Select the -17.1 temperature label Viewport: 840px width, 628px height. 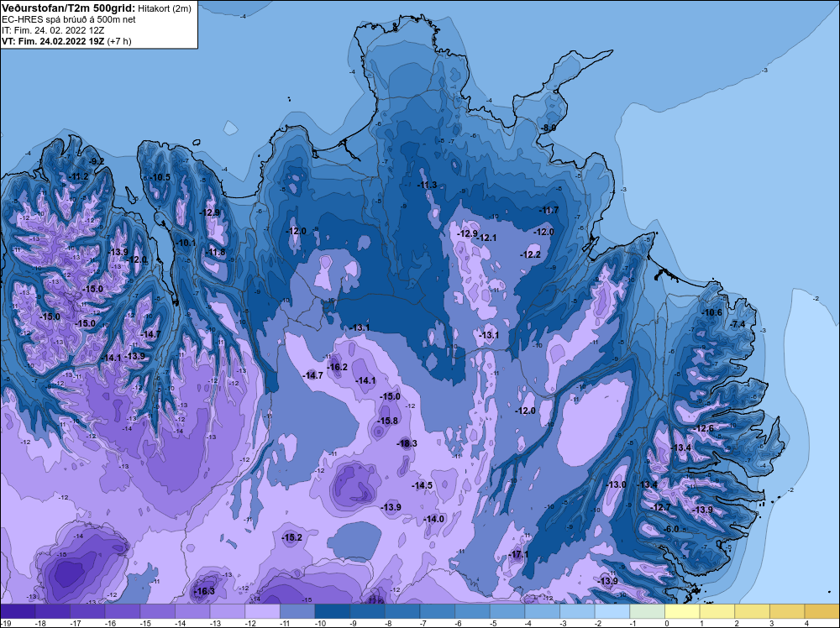coord(518,554)
